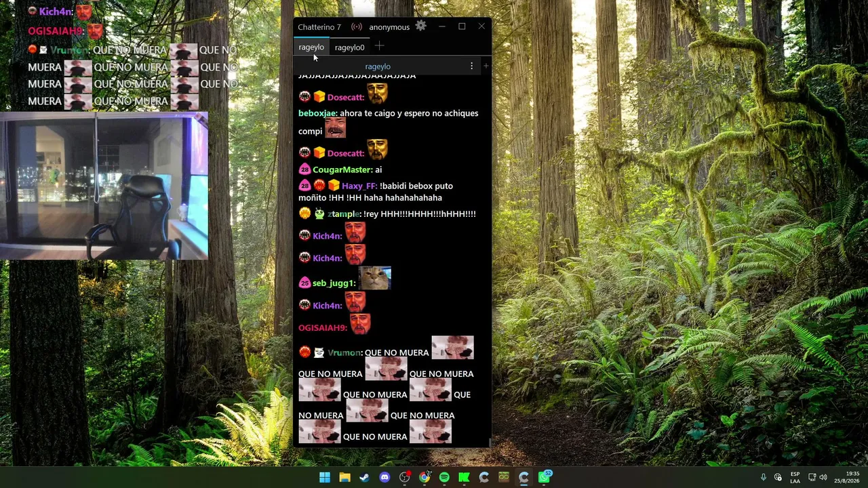Screen dimensions: 868x488
Task: Open the volume control in system tray
Action: (x=823, y=478)
